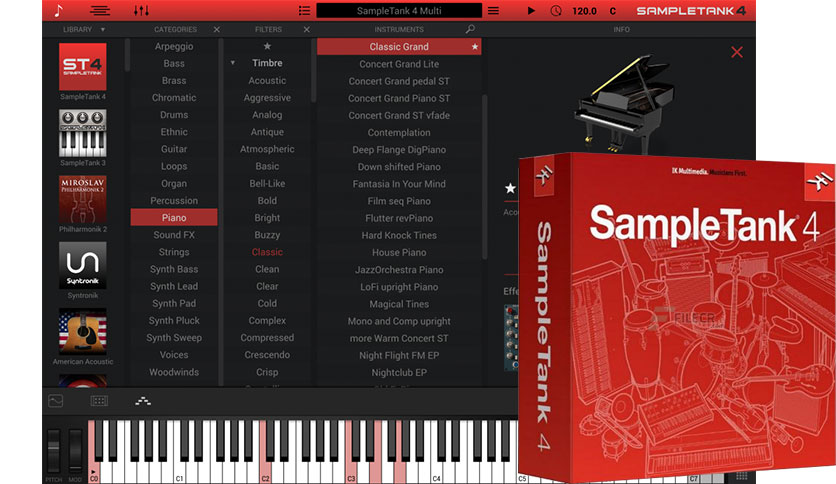Select the highlighted Piano category
This screenshot has width=836, height=484.
coord(174,217)
